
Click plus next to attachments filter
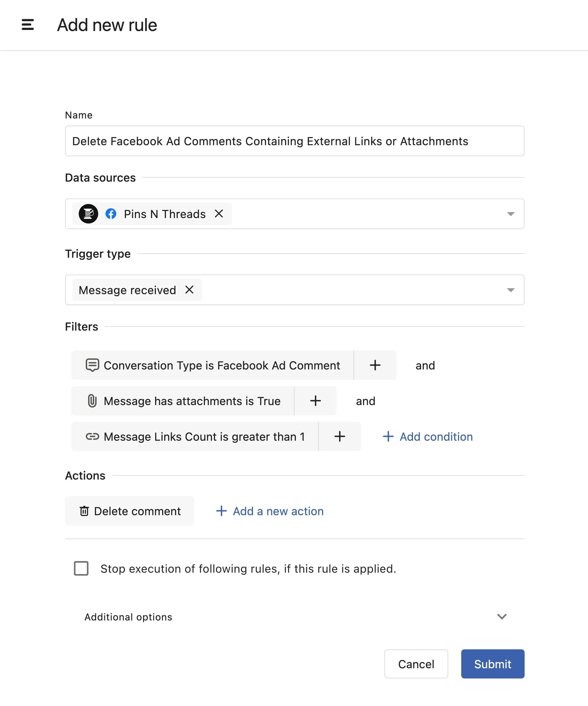pyautogui.click(x=315, y=401)
